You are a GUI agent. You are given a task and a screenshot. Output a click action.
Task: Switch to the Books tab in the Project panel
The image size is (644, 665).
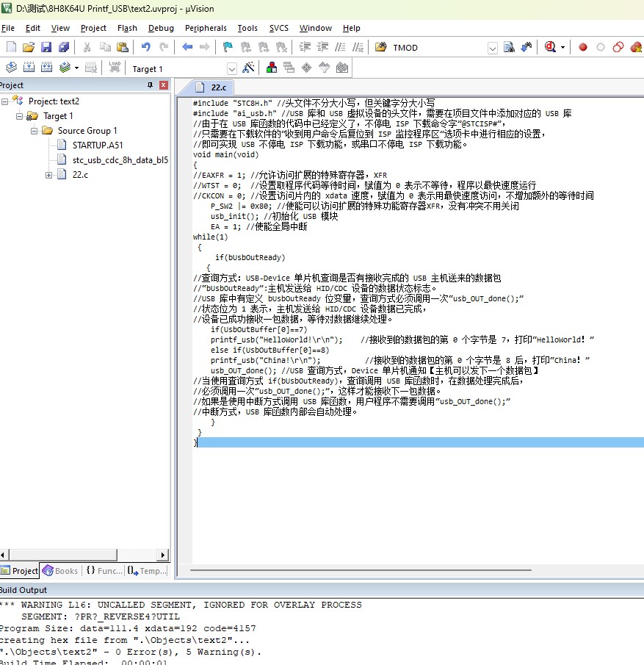(x=61, y=571)
